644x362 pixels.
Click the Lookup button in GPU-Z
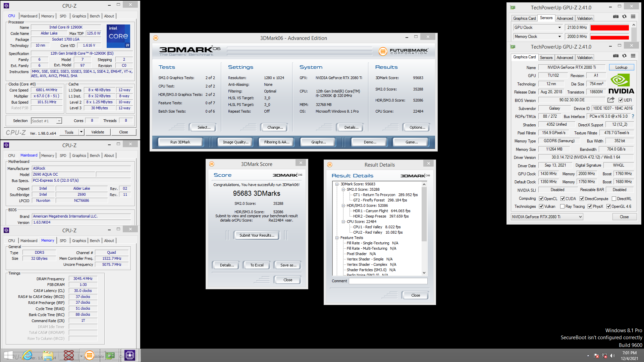point(621,67)
